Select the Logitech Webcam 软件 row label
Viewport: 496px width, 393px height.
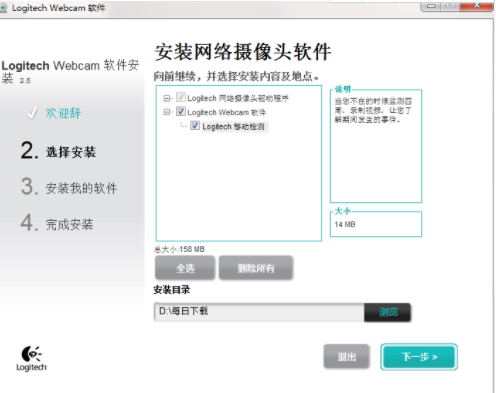227,112
